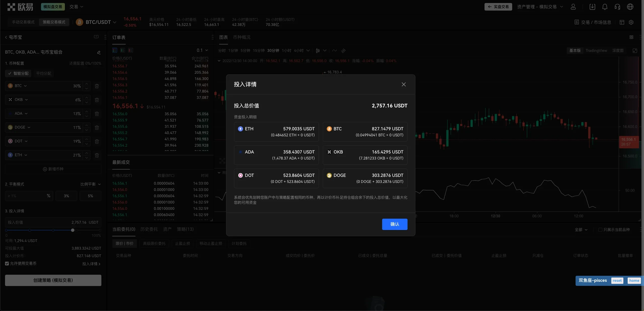Click the globe language icon
This screenshot has width=644, height=311.
tap(630, 7)
